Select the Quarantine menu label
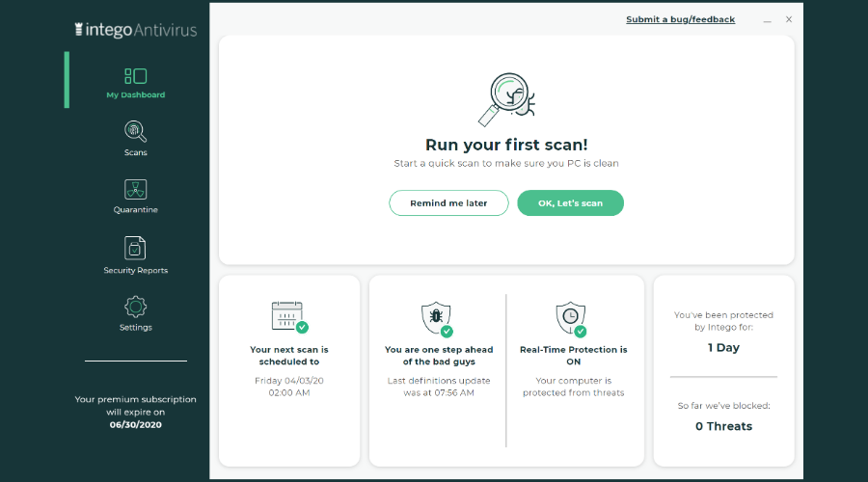This screenshot has width=868, height=482. 136,210
